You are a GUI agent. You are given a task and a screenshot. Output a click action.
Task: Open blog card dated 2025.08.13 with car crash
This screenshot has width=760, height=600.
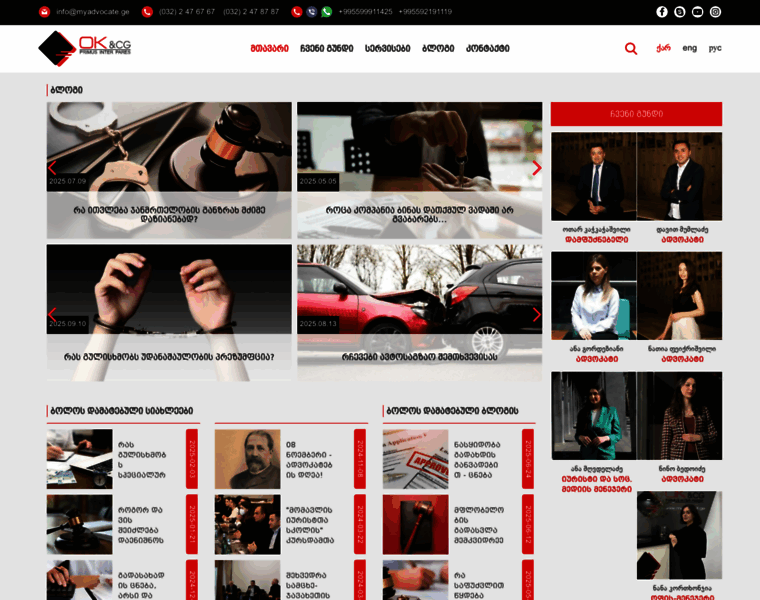(420, 313)
